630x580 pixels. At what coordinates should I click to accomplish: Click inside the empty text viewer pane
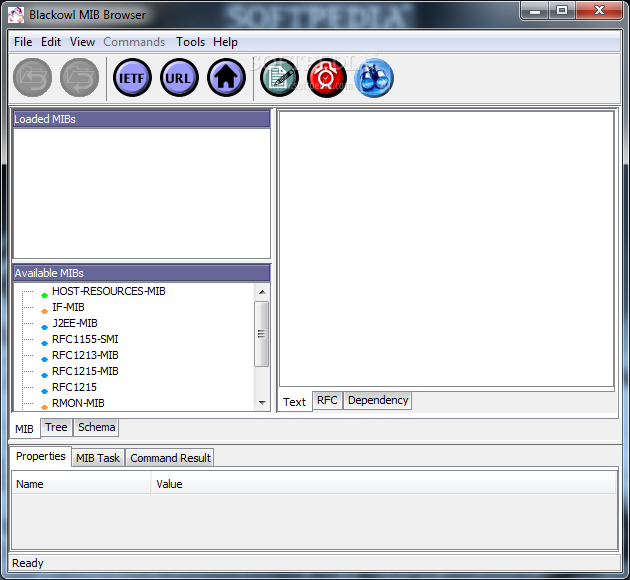446,249
